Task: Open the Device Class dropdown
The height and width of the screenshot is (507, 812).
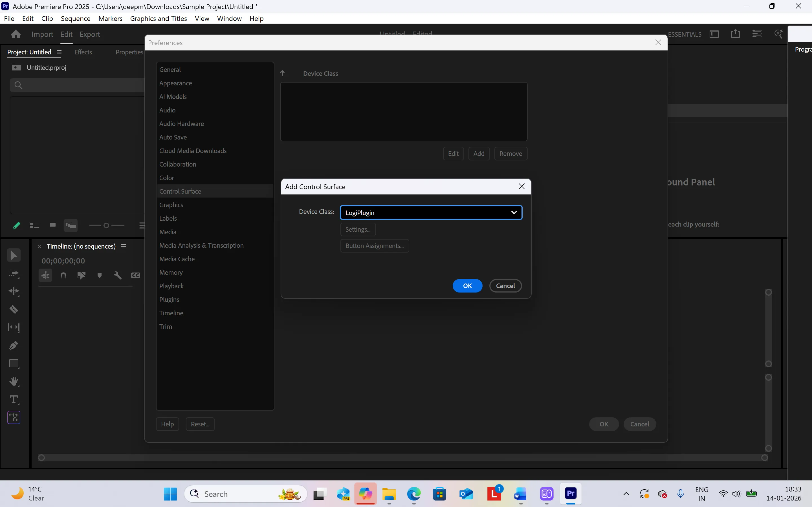Action: (431, 212)
